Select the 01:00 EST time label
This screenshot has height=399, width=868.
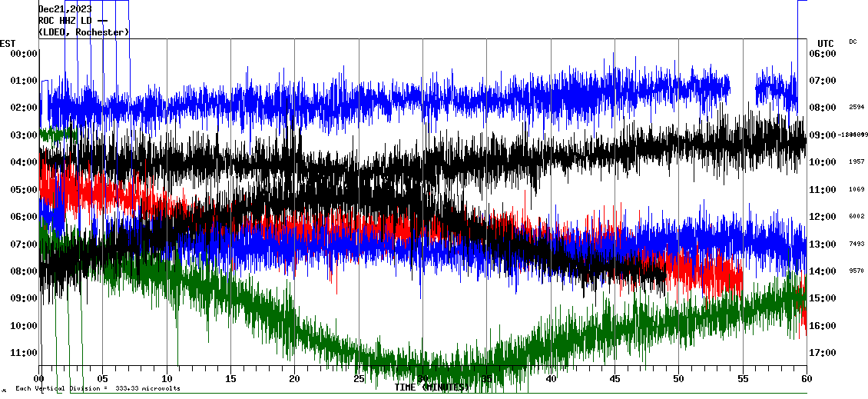24,81
